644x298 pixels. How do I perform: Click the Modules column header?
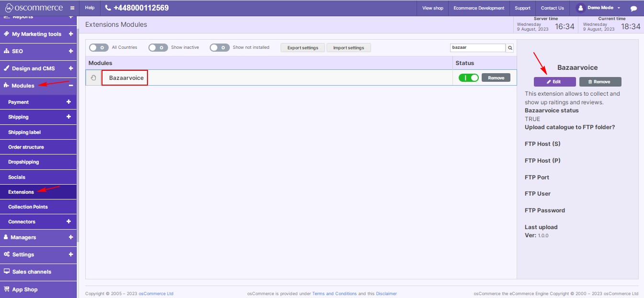[269, 63]
